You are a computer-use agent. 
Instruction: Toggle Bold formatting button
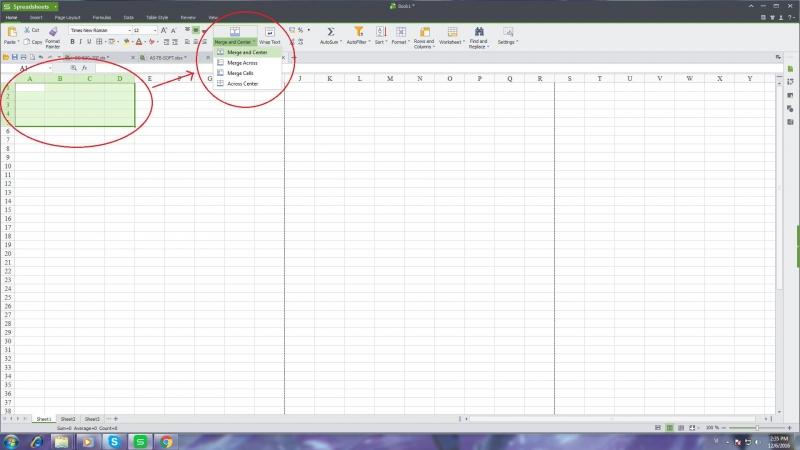click(x=72, y=42)
